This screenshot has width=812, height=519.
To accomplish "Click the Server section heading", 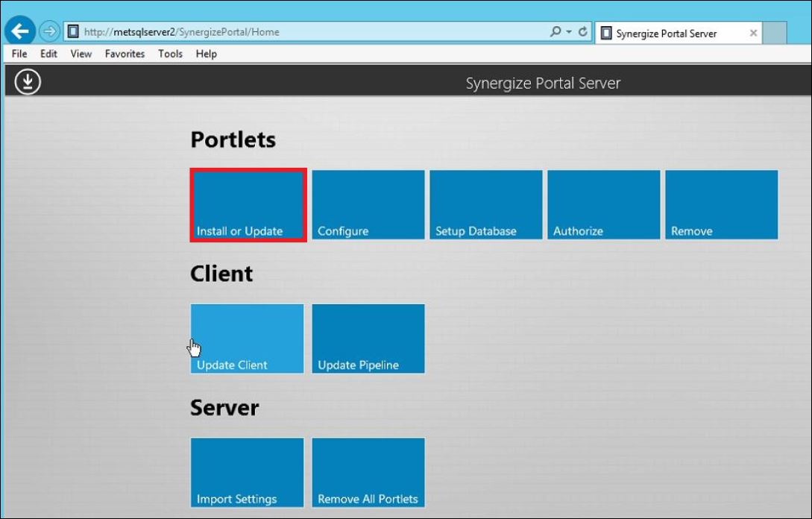I will [224, 408].
